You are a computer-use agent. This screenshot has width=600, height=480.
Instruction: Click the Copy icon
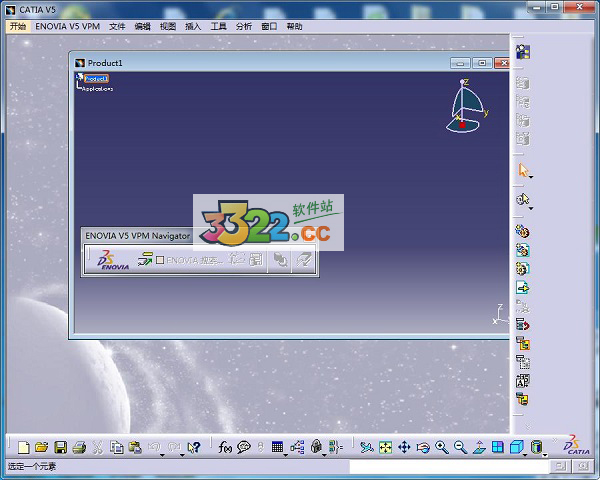pyautogui.click(x=117, y=447)
